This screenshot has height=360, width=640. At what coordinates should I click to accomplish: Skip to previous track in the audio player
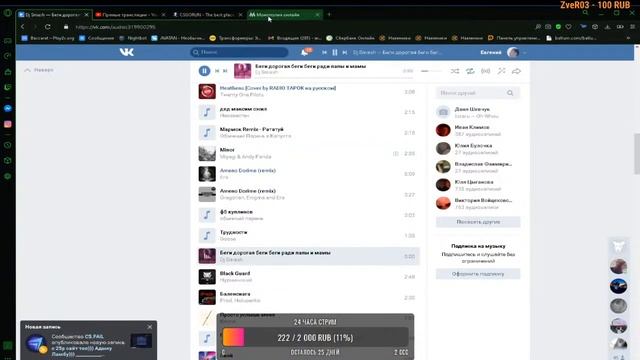(x=217, y=71)
